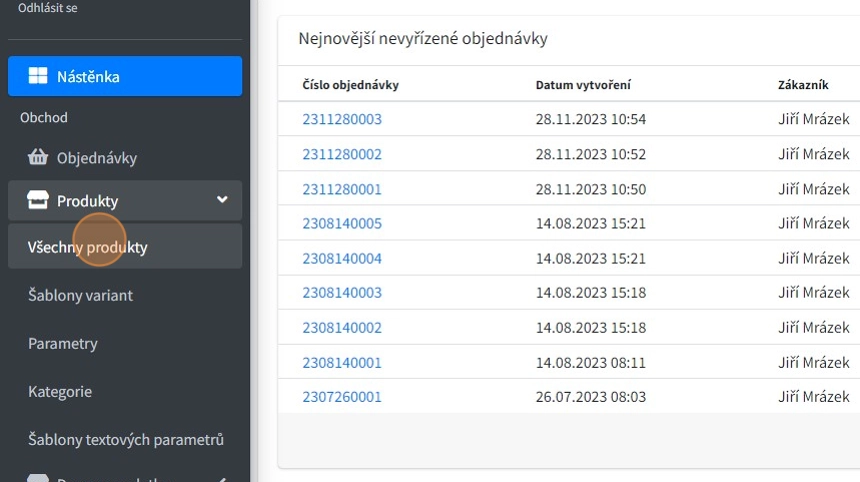Open order 2308140005
860x482 pixels.
click(x=342, y=223)
